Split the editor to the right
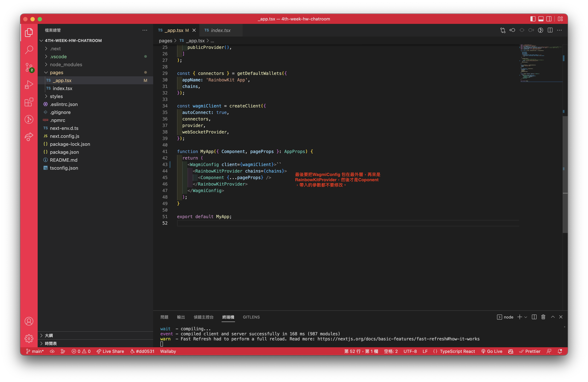The height and width of the screenshot is (382, 588). point(550,30)
